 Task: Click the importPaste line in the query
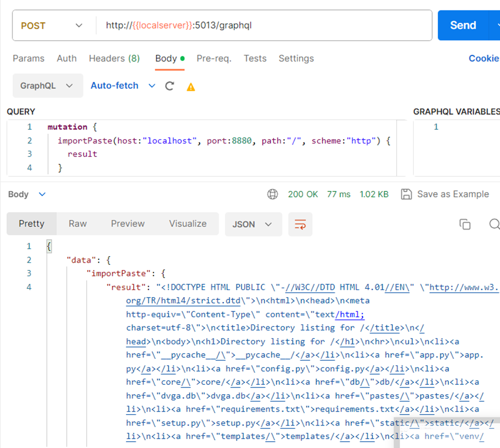point(224,141)
